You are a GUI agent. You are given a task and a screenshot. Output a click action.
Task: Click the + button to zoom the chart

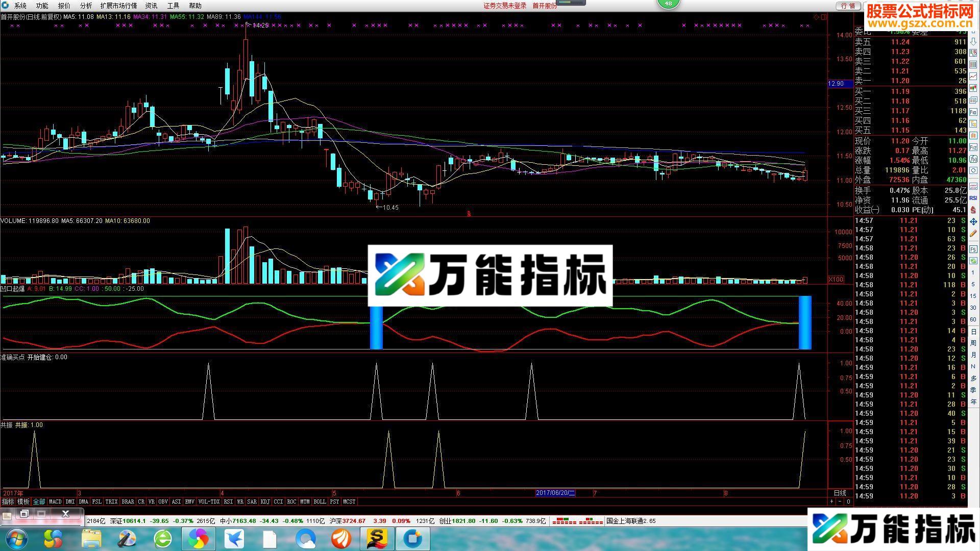[831, 502]
